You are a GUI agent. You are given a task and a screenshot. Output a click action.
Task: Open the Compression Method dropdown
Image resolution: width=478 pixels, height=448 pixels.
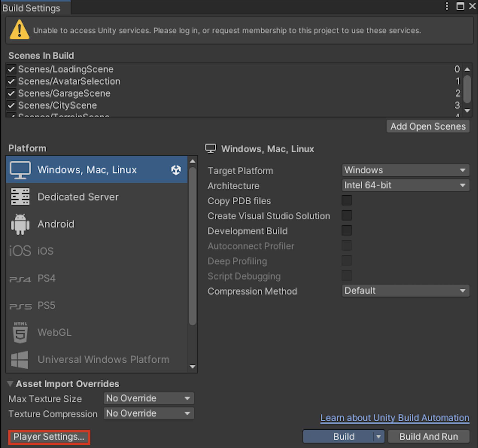coord(402,290)
